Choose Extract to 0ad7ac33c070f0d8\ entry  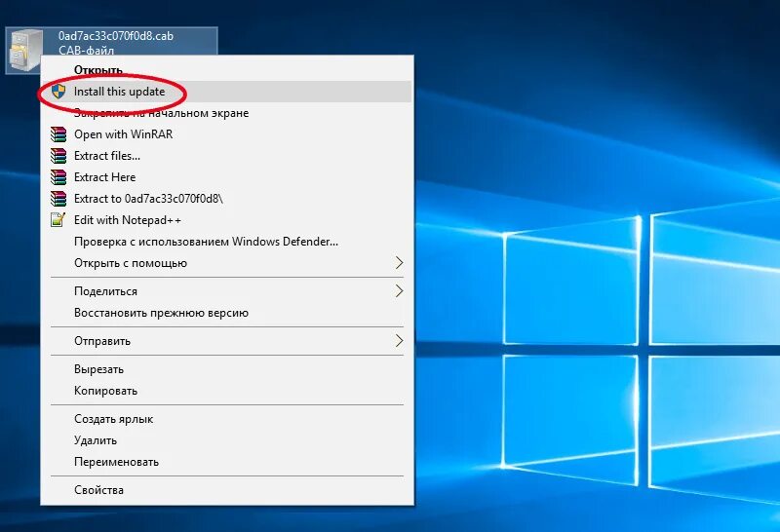click(227, 199)
